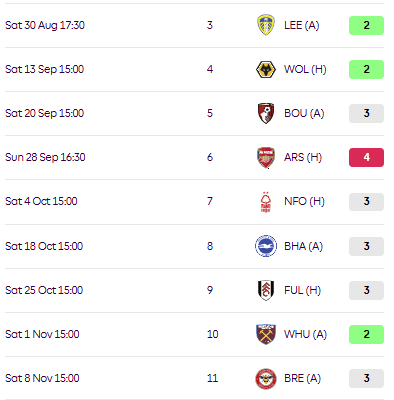Click the Sat 30 Aug 17:30 fixture date
394x400 pixels.
point(45,25)
